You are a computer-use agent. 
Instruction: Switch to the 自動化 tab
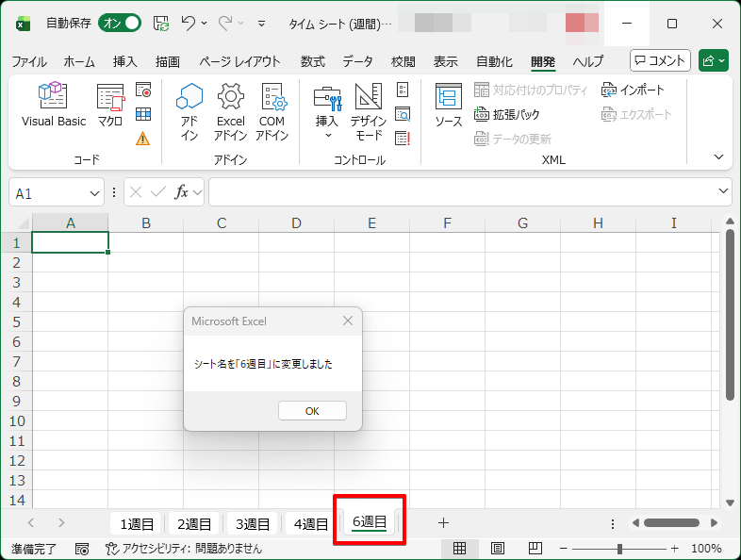[x=494, y=61]
